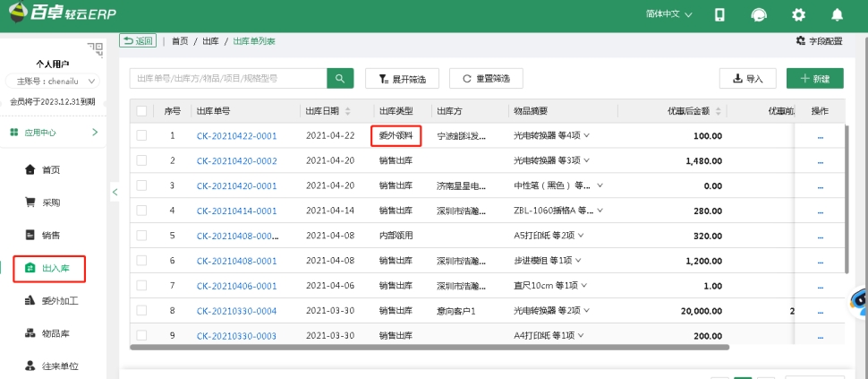868x379 pixels.
Task: Expand the 应用中心 menu arrow
Action: click(95, 133)
